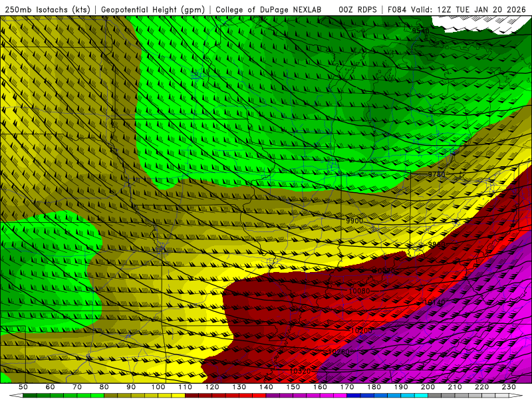The width and height of the screenshot is (532, 399).
Task: Click the 90 kt color scale label
Action: (131, 387)
